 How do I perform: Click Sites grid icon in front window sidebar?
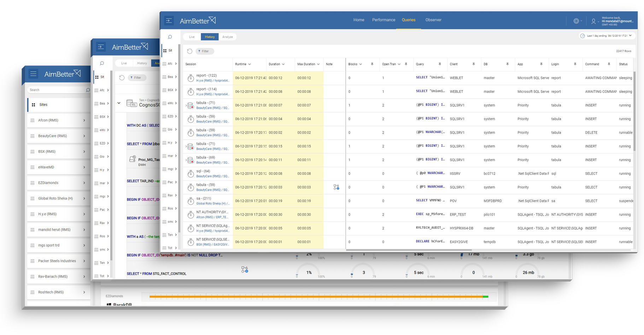[x=165, y=51]
